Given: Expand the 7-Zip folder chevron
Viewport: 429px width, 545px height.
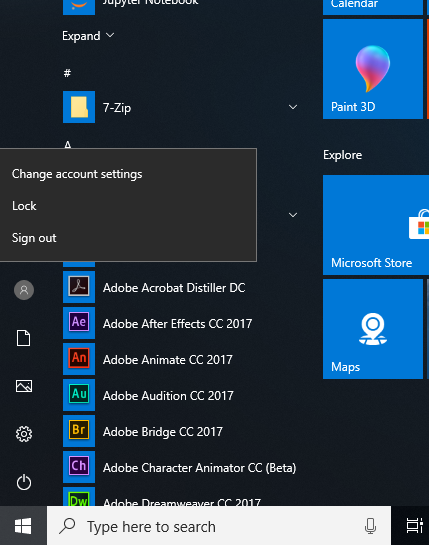Looking at the screenshot, I should click(x=293, y=107).
